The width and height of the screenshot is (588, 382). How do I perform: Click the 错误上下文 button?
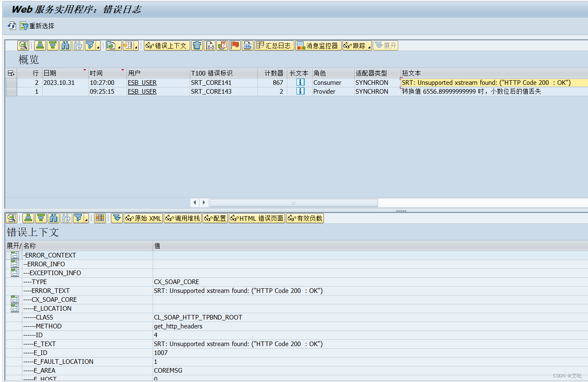tap(167, 46)
